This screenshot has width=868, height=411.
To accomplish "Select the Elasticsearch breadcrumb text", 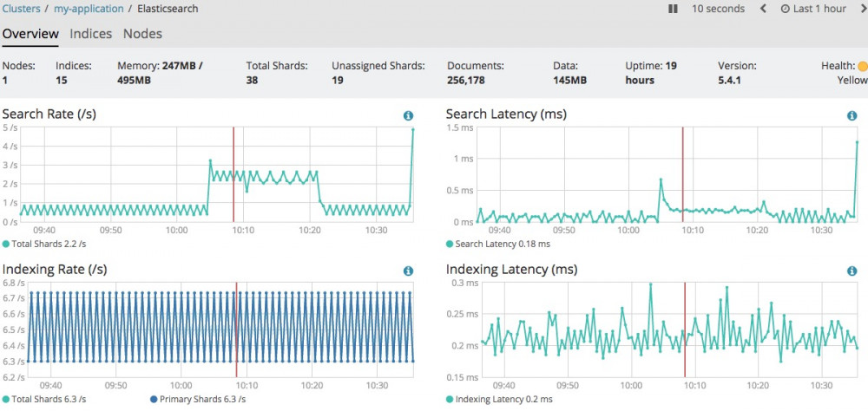I will click(x=168, y=9).
